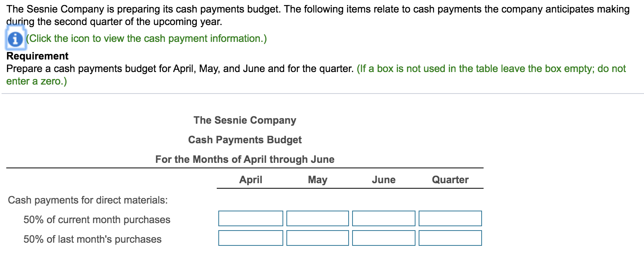The width and height of the screenshot is (644, 256).
Task: Select May box for 50% of last month's purchases
Action: (x=318, y=238)
